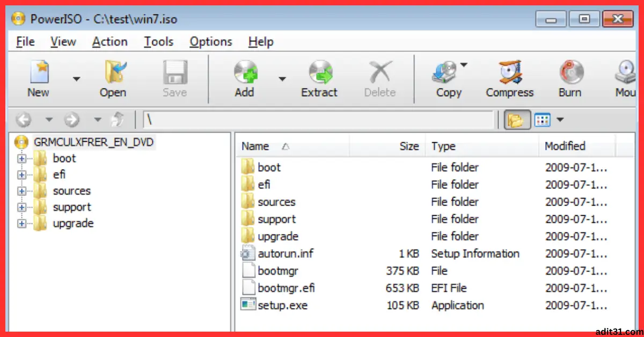Open the dropdown arrow beside Add

(x=282, y=79)
